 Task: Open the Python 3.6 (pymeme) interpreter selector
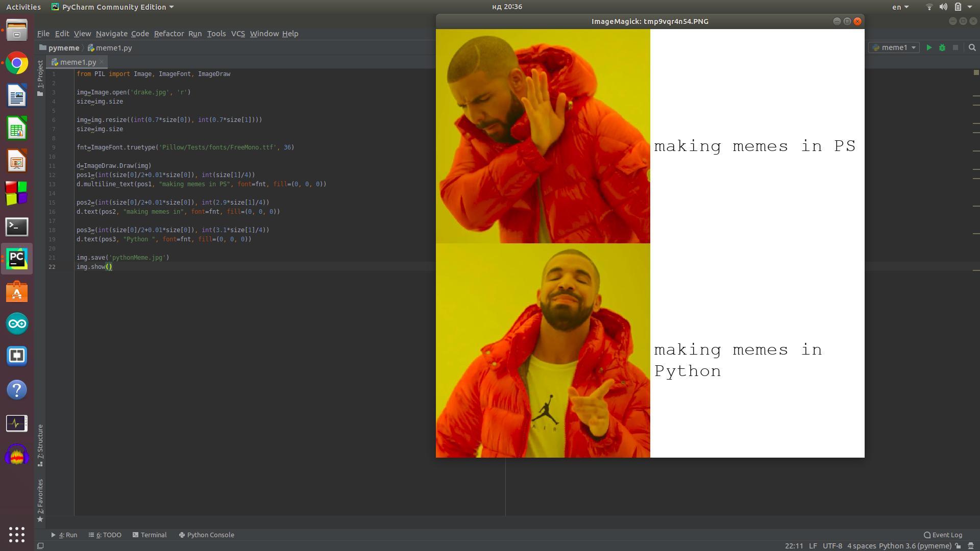915,546
